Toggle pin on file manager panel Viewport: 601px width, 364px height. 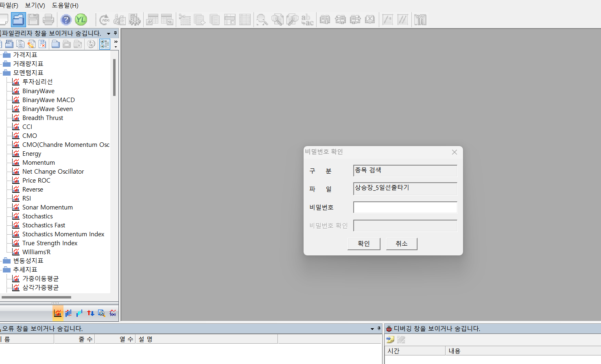(x=115, y=33)
